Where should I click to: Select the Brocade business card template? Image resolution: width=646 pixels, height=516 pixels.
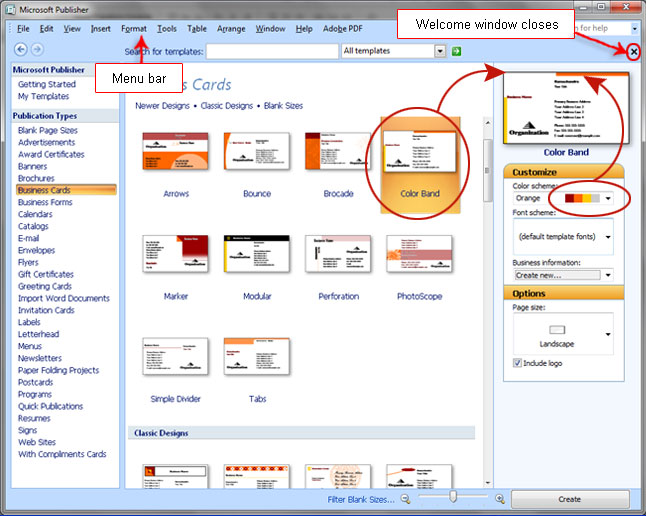coord(338,152)
